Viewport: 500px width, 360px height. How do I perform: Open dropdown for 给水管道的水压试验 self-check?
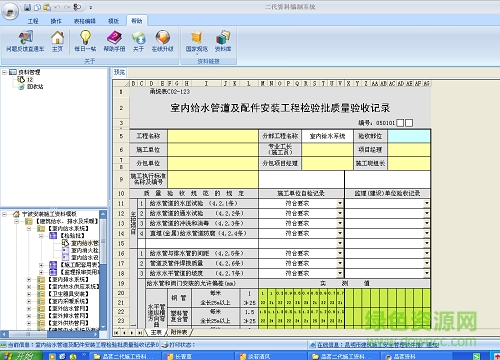pyautogui.click(x=340, y=203)
